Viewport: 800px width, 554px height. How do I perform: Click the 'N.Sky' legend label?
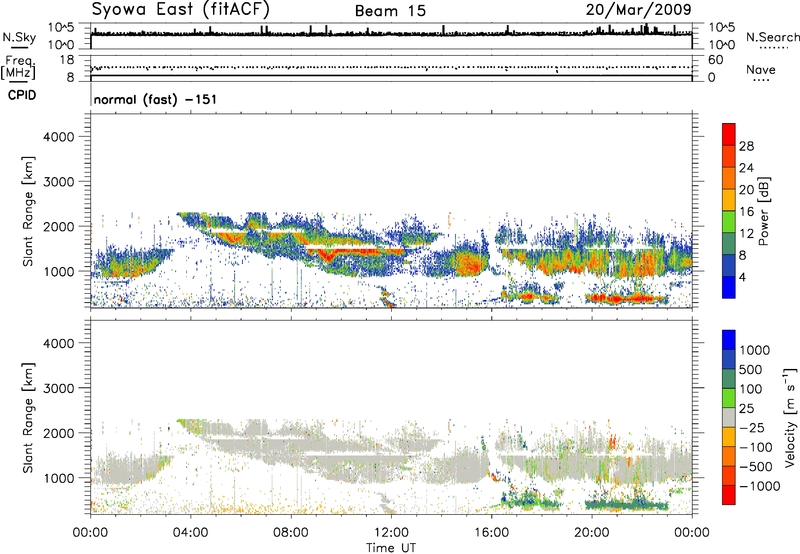click(19, 37)
